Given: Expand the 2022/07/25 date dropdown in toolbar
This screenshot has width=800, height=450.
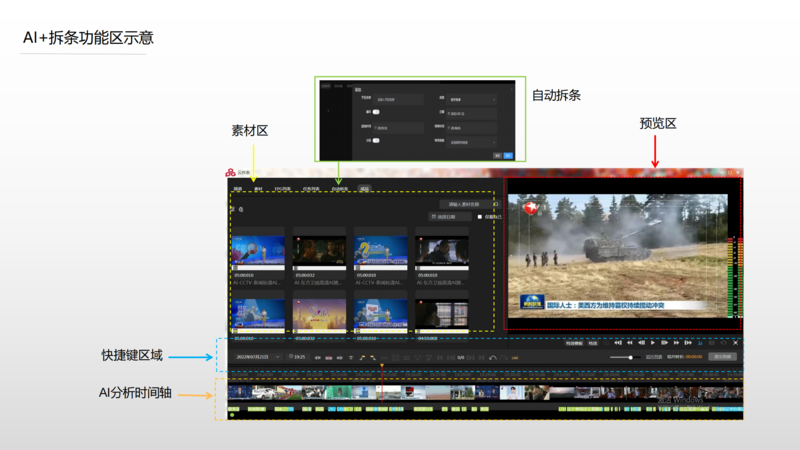Looking at the screenshot, I should click(x=276, y=357).
